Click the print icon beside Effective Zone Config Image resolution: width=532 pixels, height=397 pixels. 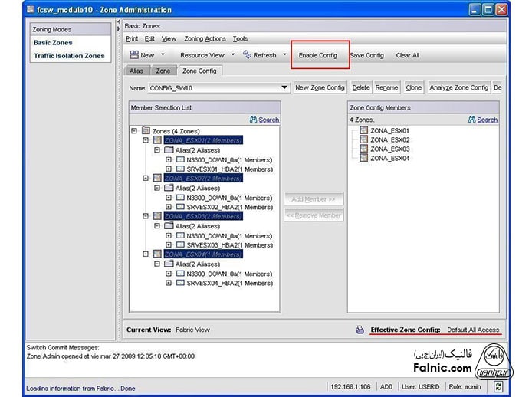(x=360, y=330)
